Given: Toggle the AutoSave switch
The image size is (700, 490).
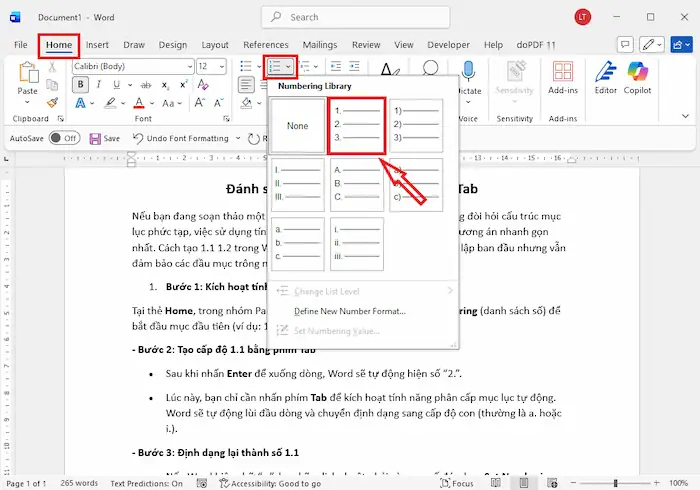Looking at the screenshot, I should click(64, 138).
